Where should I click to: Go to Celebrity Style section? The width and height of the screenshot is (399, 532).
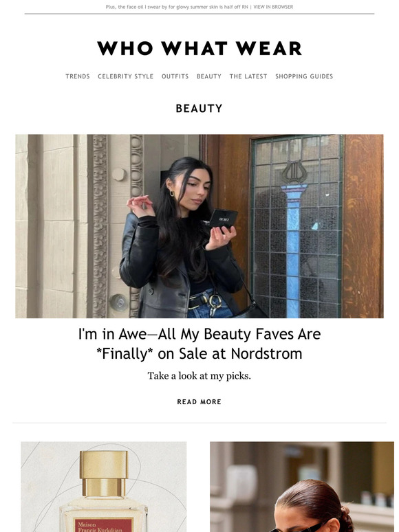coord(126,76)
